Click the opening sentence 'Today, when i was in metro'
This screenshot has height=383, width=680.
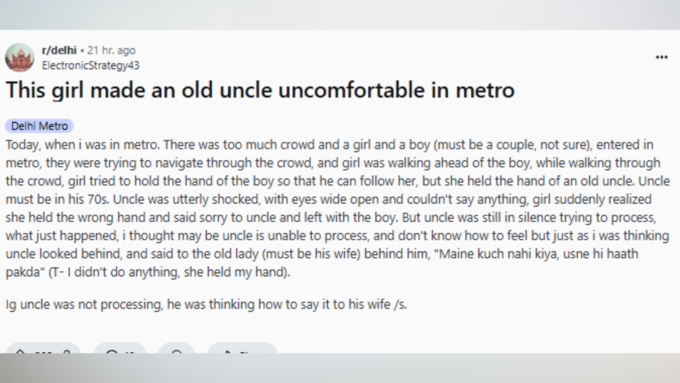[x=82, y=144]
